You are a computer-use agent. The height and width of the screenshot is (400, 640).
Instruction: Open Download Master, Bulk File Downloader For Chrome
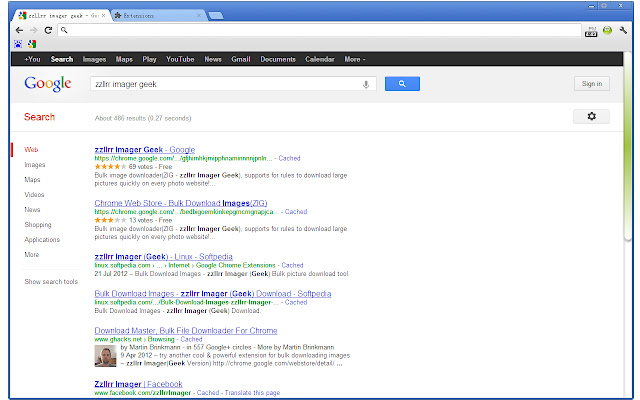pyautogui.click(x=186, y=331)
